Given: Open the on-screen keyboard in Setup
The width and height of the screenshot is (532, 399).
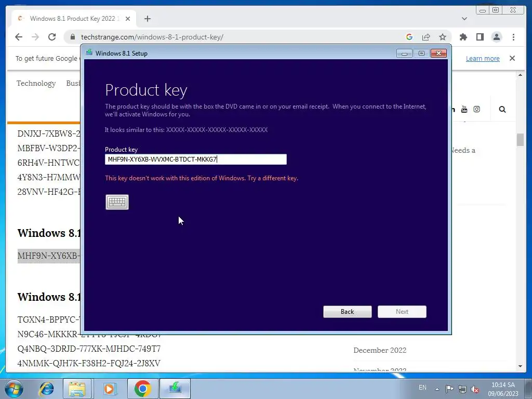Looking at the screenshot, I should [x=117, y=202].
